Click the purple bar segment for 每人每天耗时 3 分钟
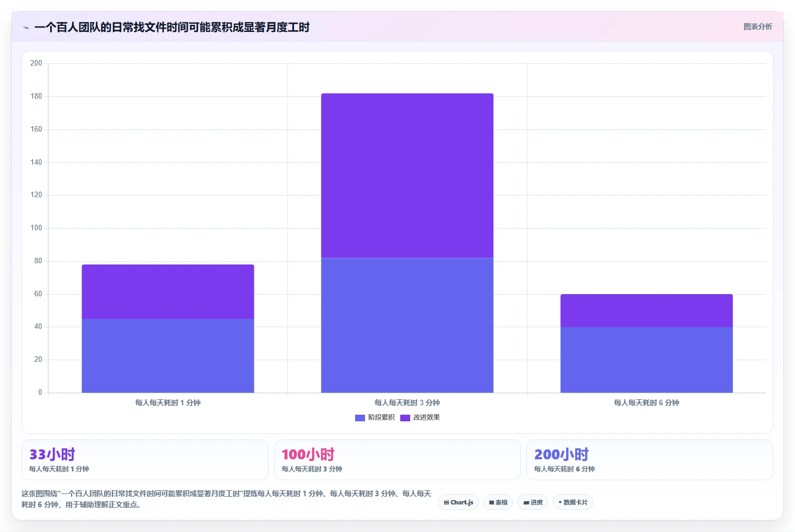The image size is (795, 532). coord(407,176)
